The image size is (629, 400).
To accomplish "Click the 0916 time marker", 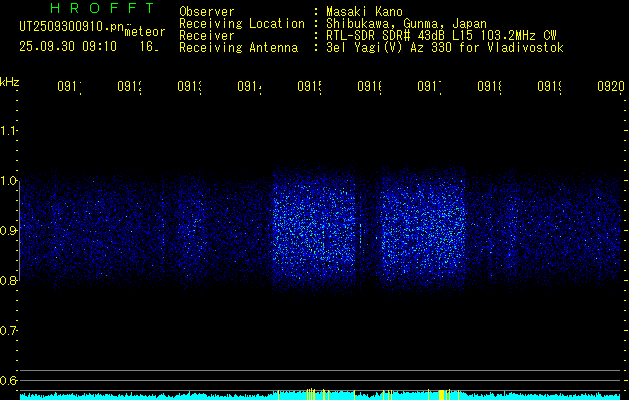I will tap(369, 87).
